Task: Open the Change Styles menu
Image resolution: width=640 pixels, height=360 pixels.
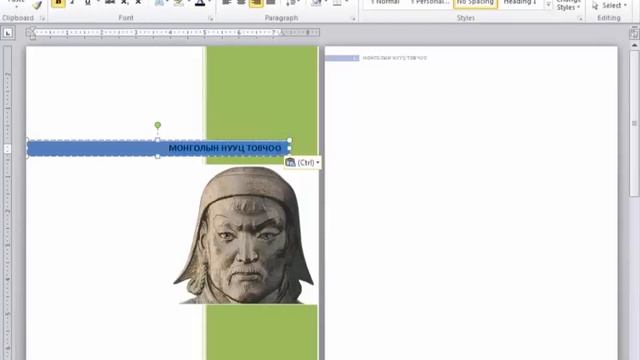Action: pyautogui.click(x=568, y=6)
